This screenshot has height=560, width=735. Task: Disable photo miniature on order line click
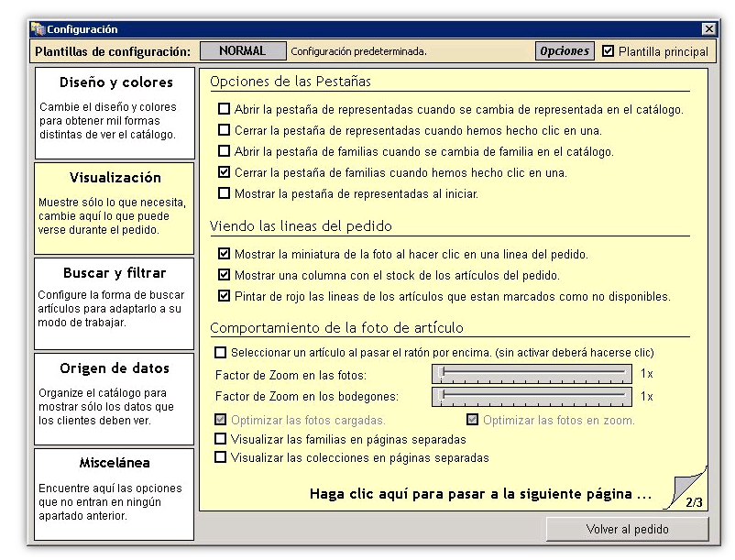click(224, 254)
